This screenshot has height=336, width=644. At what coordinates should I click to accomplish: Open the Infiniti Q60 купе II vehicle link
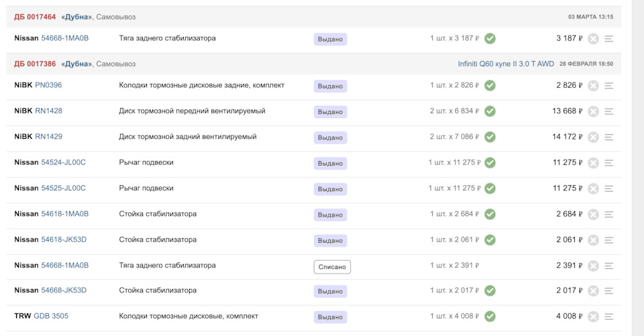(x=506, y=64)
